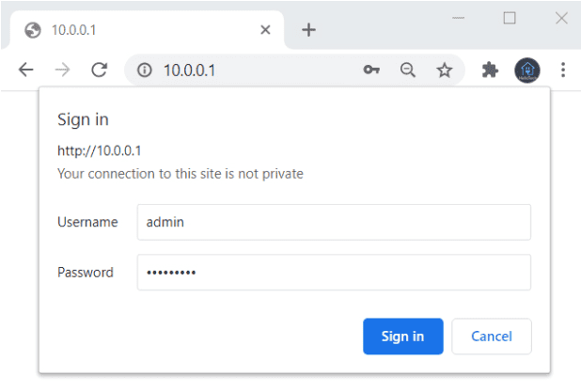Close the 10.0.0.1 tab
Viewport: 581px width, 392px height.
pyautogui.click(x=265, y=29)
